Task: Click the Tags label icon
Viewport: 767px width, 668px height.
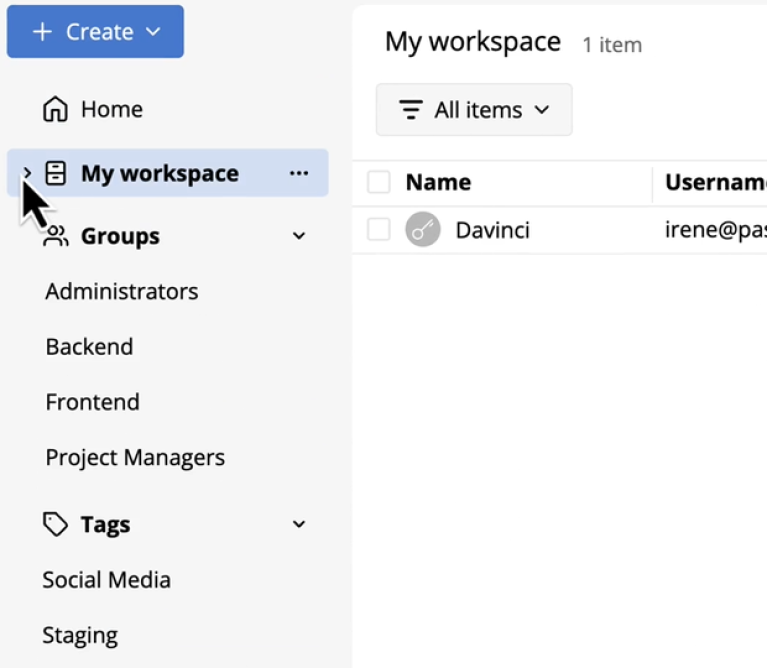Action: pos(56,524)
